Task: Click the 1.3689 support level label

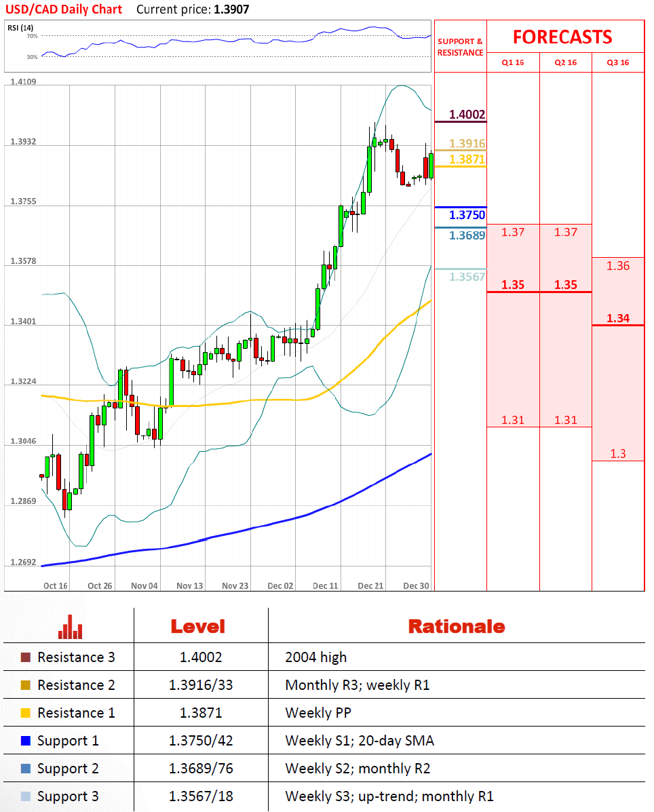Action: (467, 235)
